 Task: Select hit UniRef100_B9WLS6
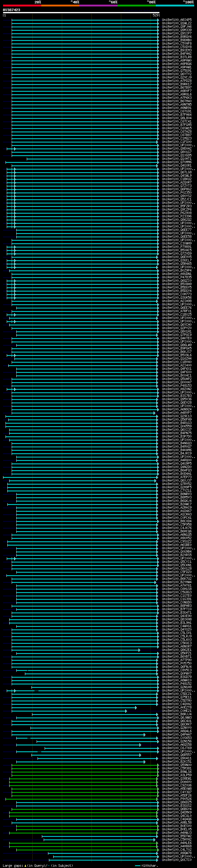click(x=176, y=772)
